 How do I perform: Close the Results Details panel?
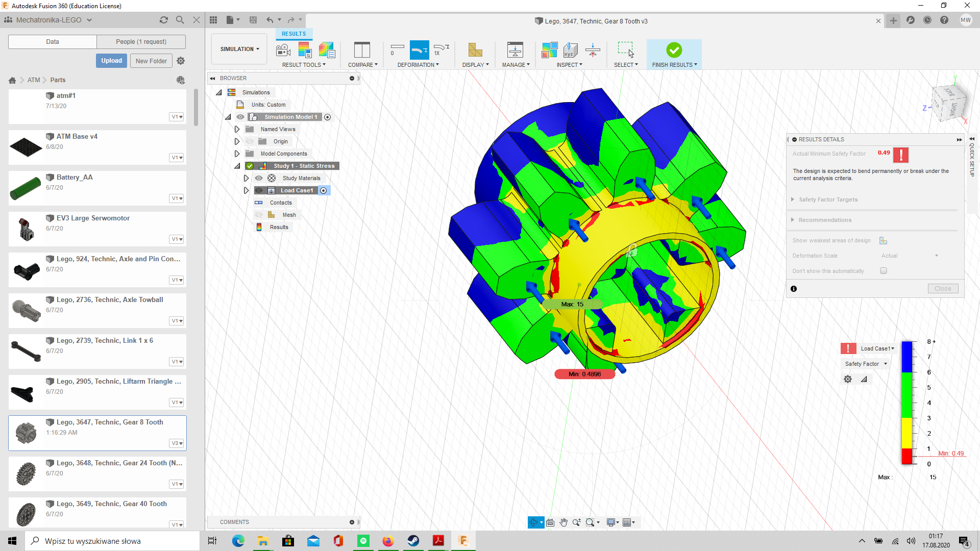(x=943, y=288)
